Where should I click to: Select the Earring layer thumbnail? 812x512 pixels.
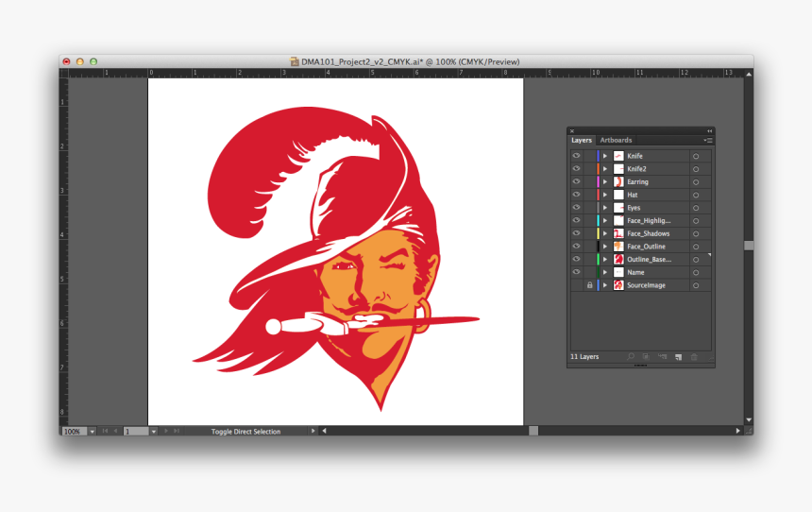pos(618,182)
